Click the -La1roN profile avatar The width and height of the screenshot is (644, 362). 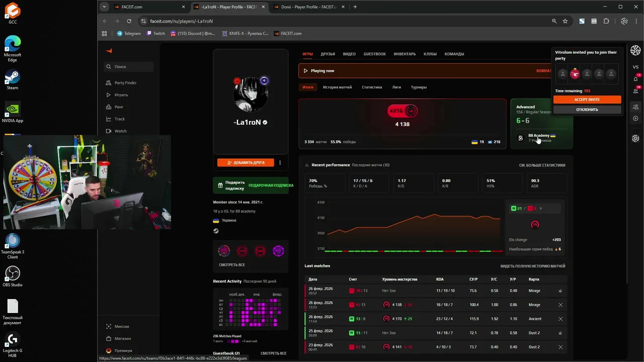click(251, 94)
